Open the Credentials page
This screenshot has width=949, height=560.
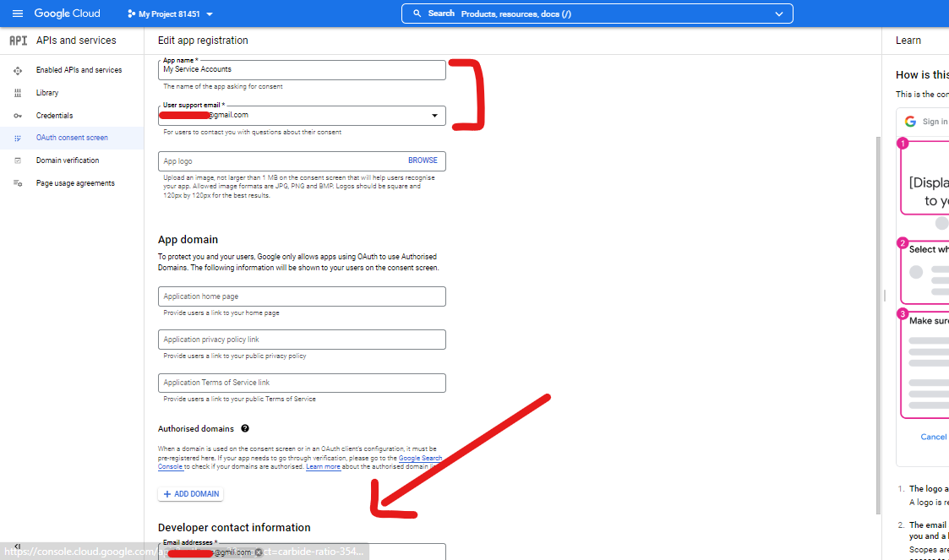[54, 116]
